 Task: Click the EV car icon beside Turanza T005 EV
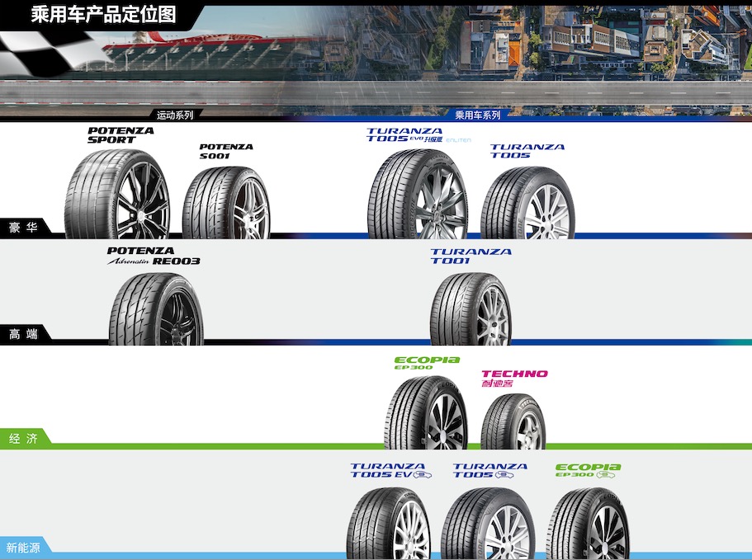click(423, 475)
